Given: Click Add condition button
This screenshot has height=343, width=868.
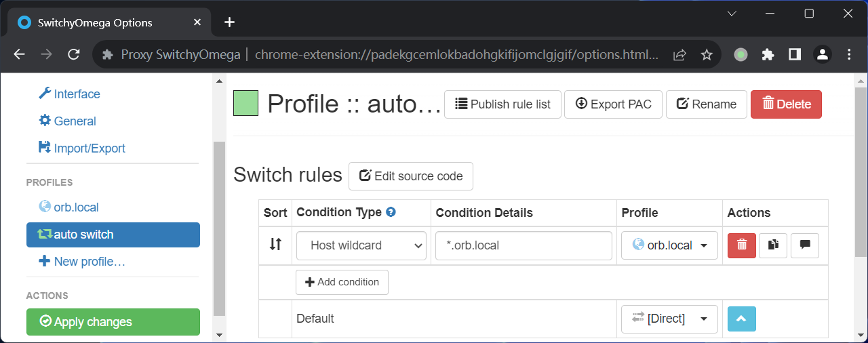Looking at the screenshot, I should (342, 282).
